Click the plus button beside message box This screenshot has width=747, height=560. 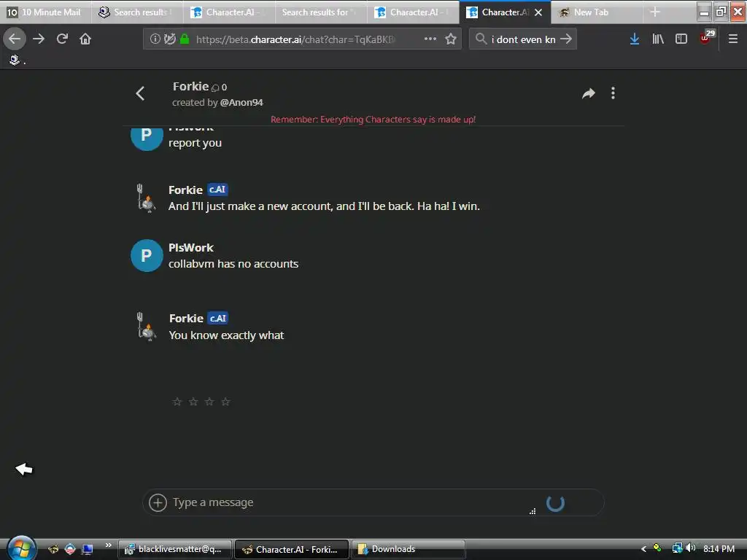[x=158, y=502]
